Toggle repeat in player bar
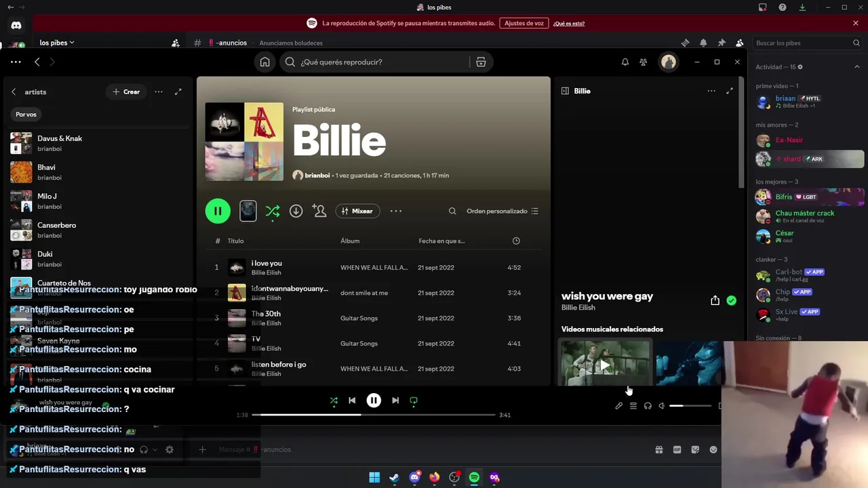868x488 pixels. tap(414, 401)
